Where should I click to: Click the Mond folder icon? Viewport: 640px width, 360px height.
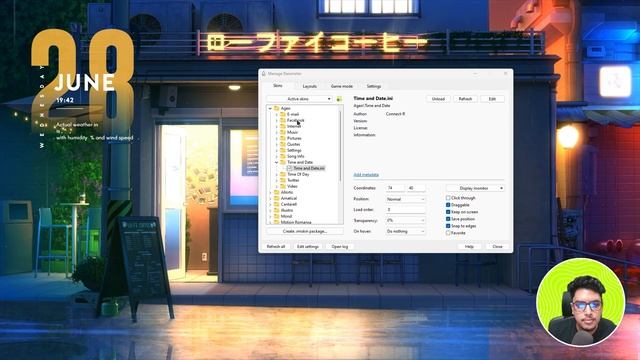[x=276, y=216]
